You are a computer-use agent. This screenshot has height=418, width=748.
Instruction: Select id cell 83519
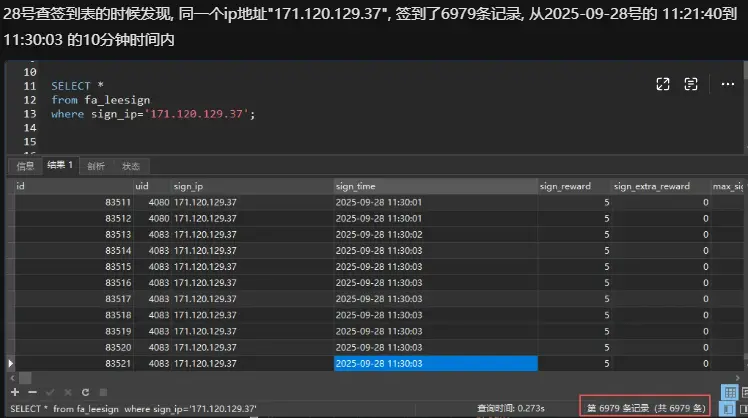click(x=73, y=331)
